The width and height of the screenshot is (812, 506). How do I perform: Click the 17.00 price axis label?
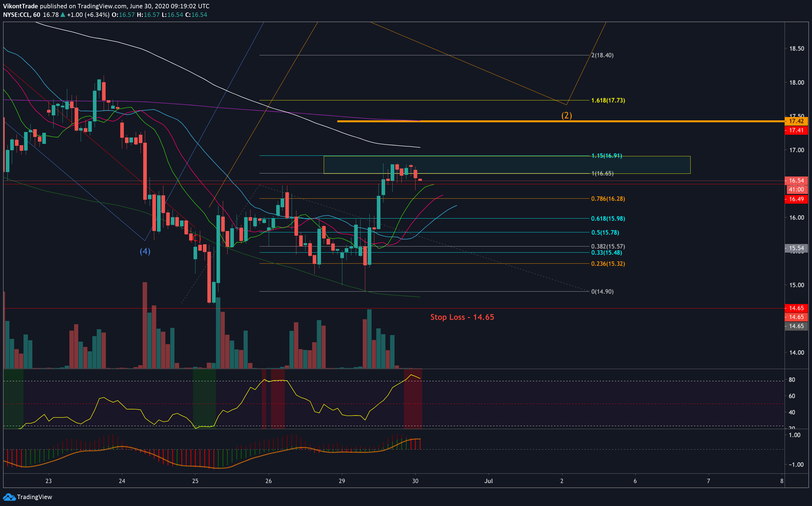click(797, 150)
